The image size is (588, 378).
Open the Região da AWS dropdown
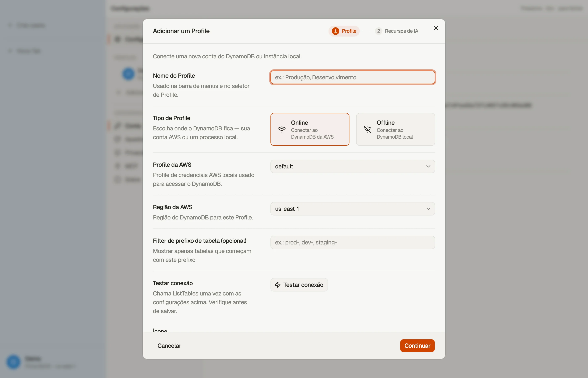(353, 209)
